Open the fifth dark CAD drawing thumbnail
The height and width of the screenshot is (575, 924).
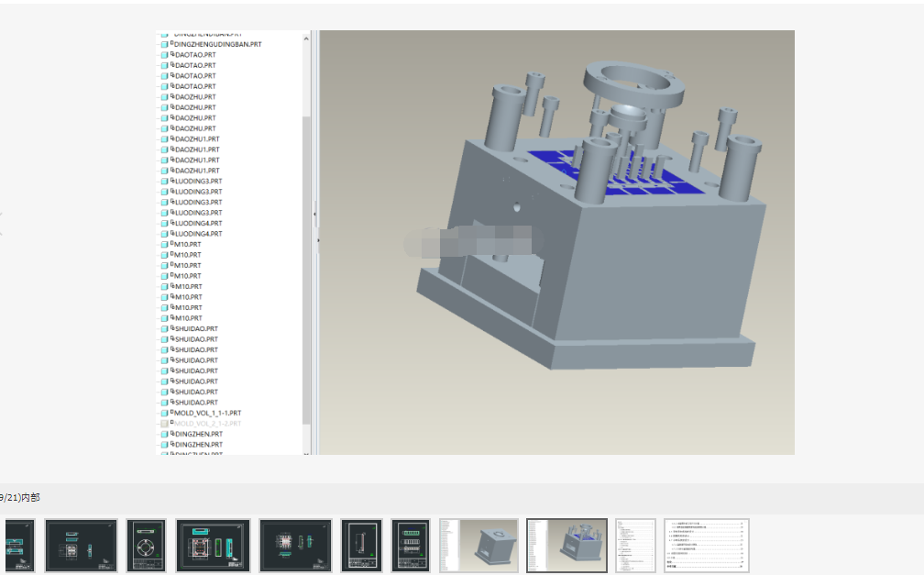(x=296, y=546)
